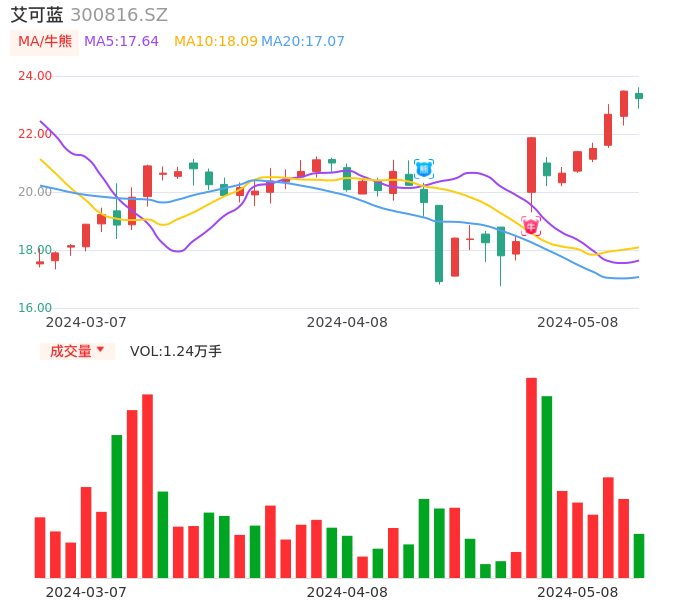Image resolution: width=686 pixels, height=606 pixels.
Task: Click the VOL:1.24万手 volume label
Action: coord(176,351)
